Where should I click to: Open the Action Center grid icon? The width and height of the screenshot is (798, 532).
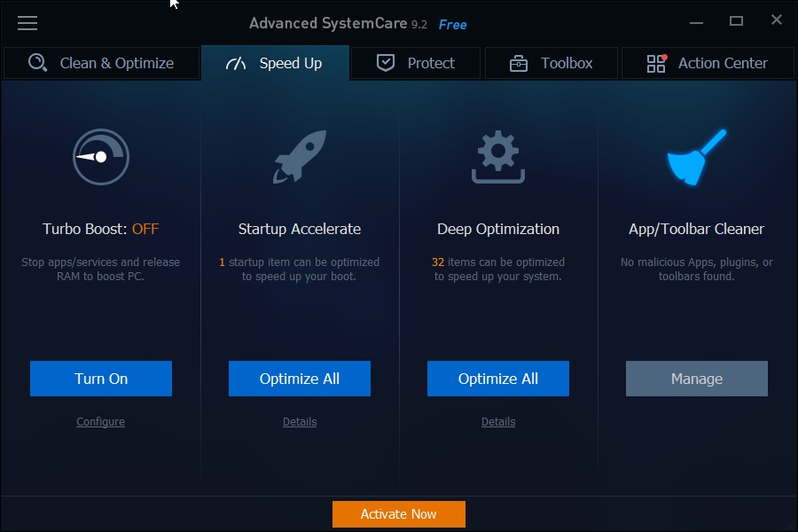point(655,63)
